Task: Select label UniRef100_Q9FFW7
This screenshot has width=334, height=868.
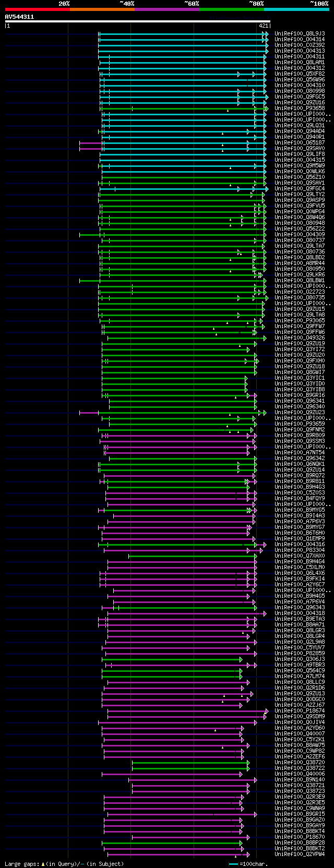Action: 300,326
